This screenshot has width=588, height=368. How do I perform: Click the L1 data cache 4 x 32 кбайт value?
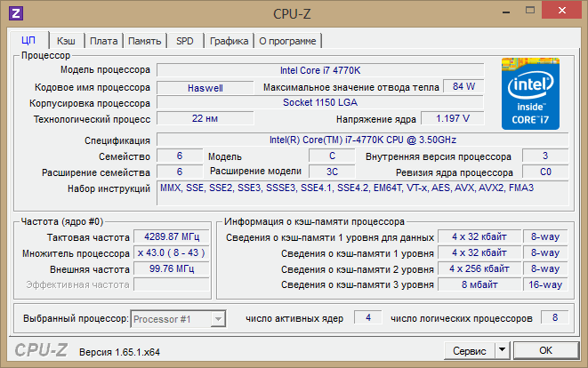(479, 236)
